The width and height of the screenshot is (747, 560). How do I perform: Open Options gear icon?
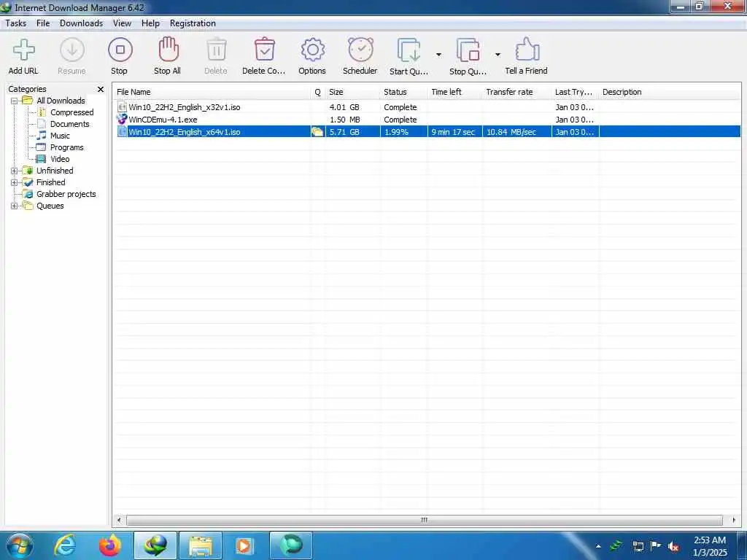[312, 50]
